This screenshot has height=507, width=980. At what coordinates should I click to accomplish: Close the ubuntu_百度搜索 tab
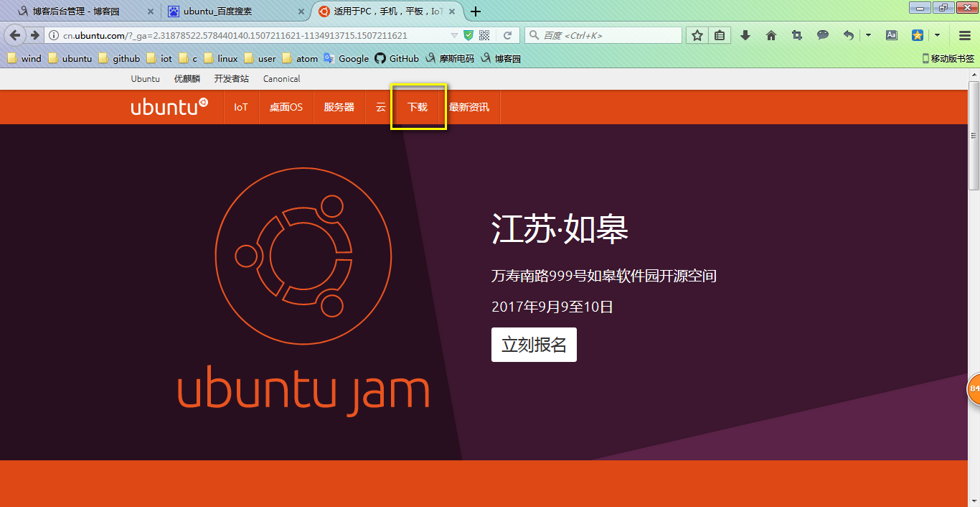300,11
